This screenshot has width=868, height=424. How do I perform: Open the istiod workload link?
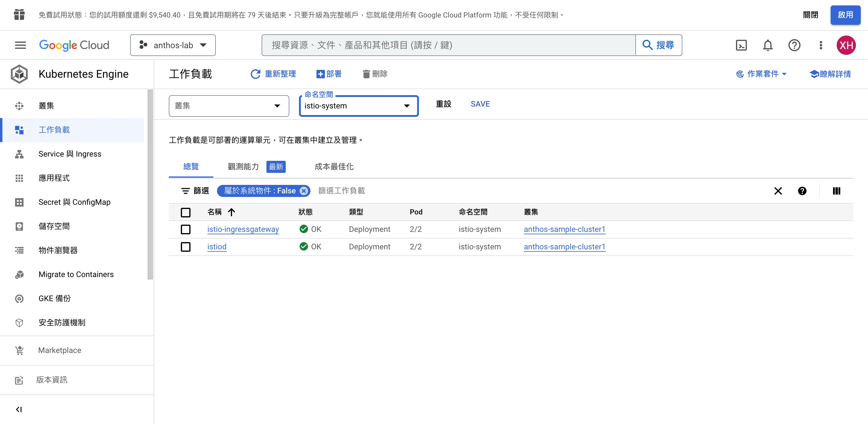pyautogui.click(x=217, y=247)
